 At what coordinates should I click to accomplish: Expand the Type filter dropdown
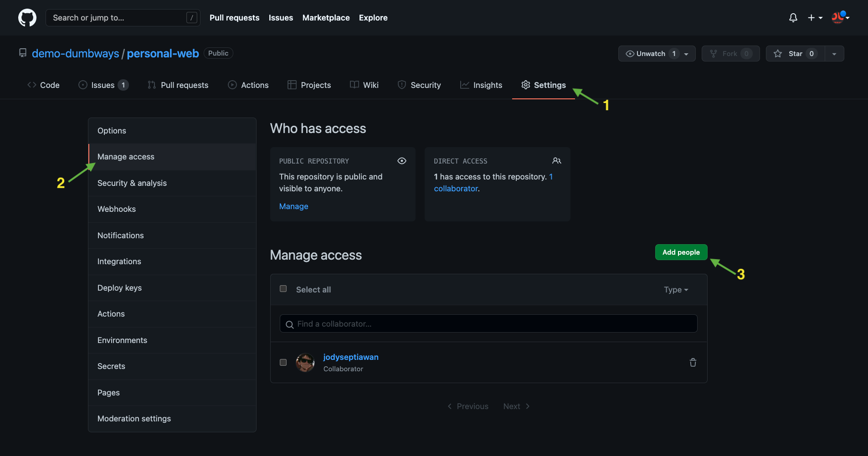tap(676, 290)
